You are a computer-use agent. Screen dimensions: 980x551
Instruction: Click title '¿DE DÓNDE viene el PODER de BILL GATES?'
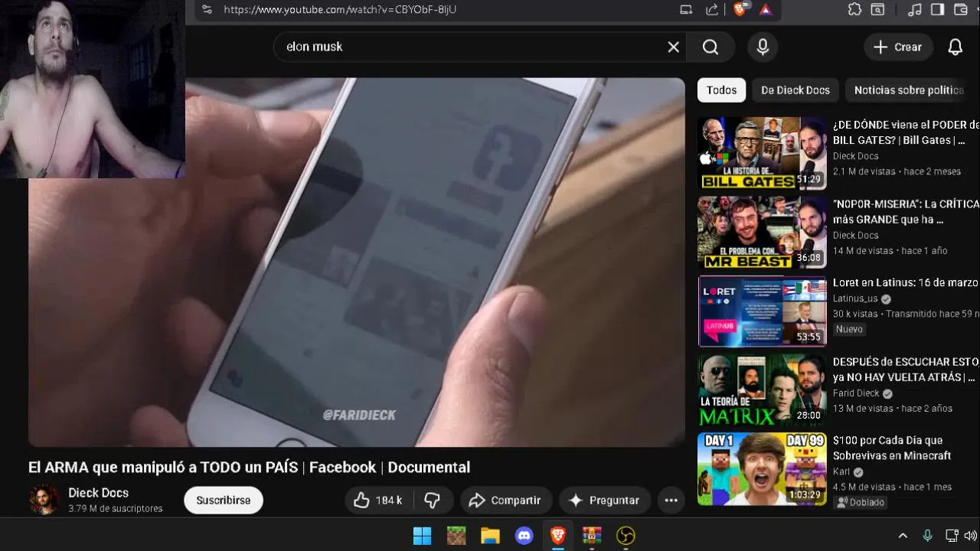906,132
